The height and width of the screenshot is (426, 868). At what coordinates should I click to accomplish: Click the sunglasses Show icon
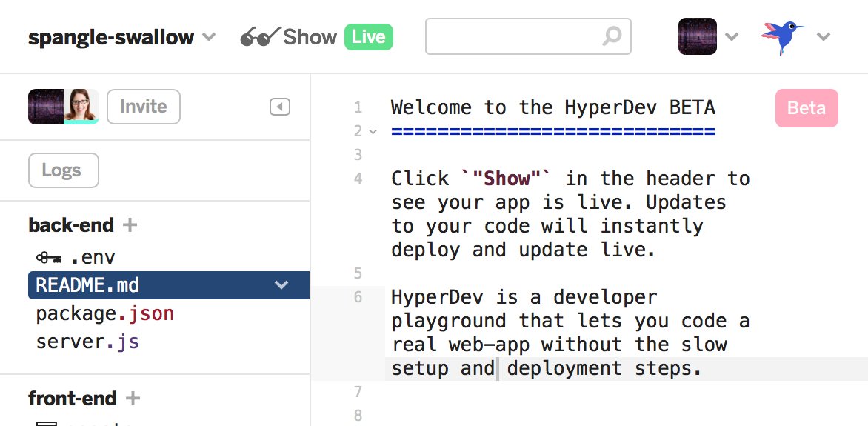click(260, 36)
